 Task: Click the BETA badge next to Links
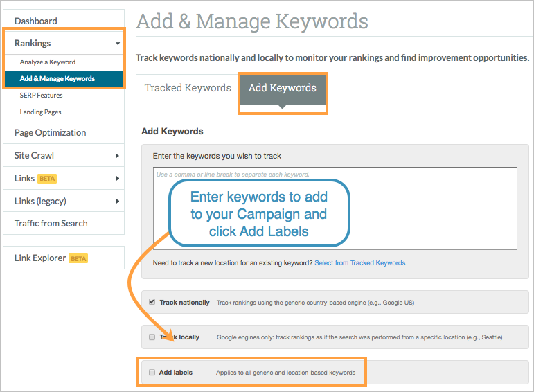pos(47,179)
